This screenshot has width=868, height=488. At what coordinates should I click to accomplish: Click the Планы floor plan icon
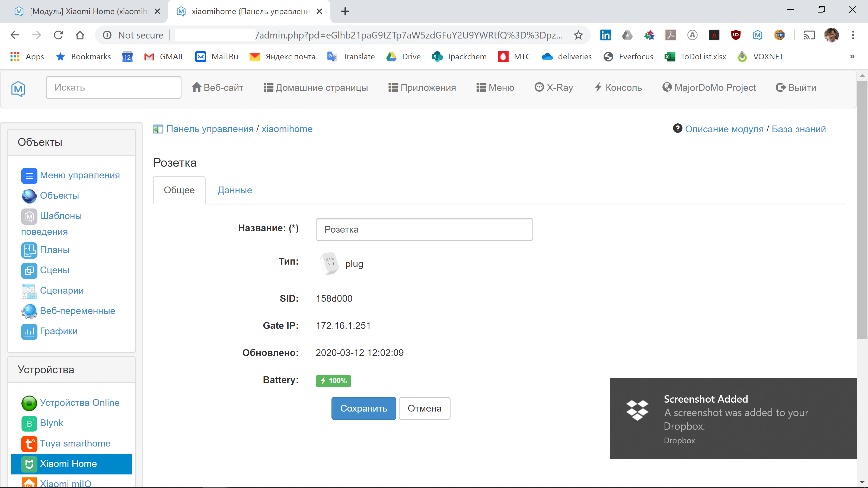point(29,250)
